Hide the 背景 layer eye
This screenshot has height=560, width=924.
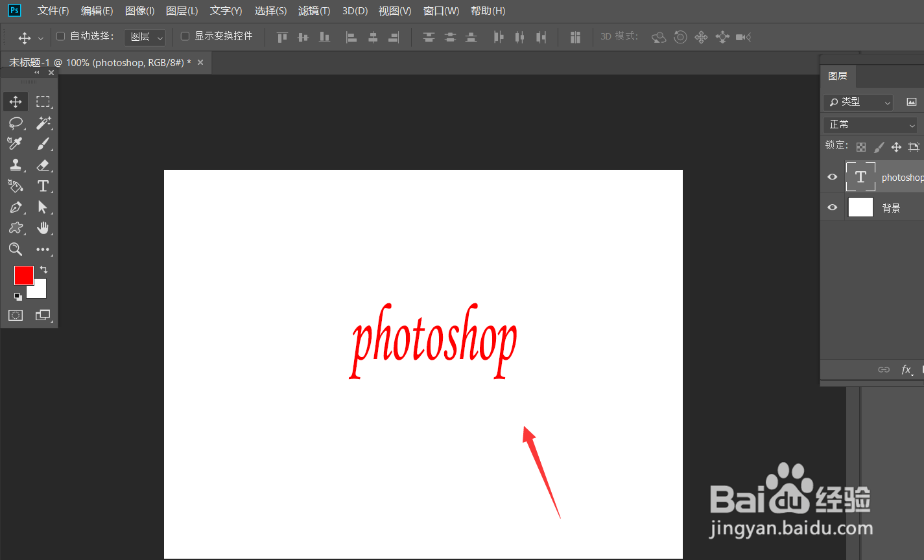click(833, 207)
